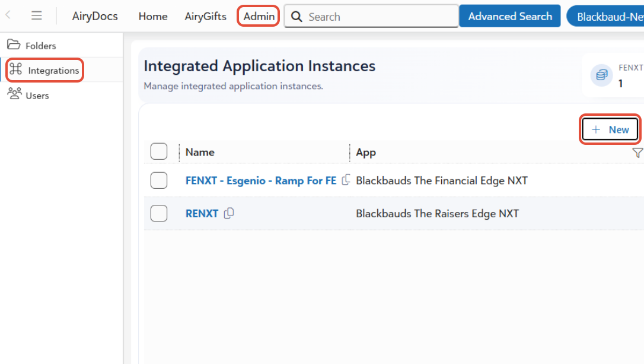Open the RENXT instance link
This screenshot has width=644, height=364.
pos(202,213)
